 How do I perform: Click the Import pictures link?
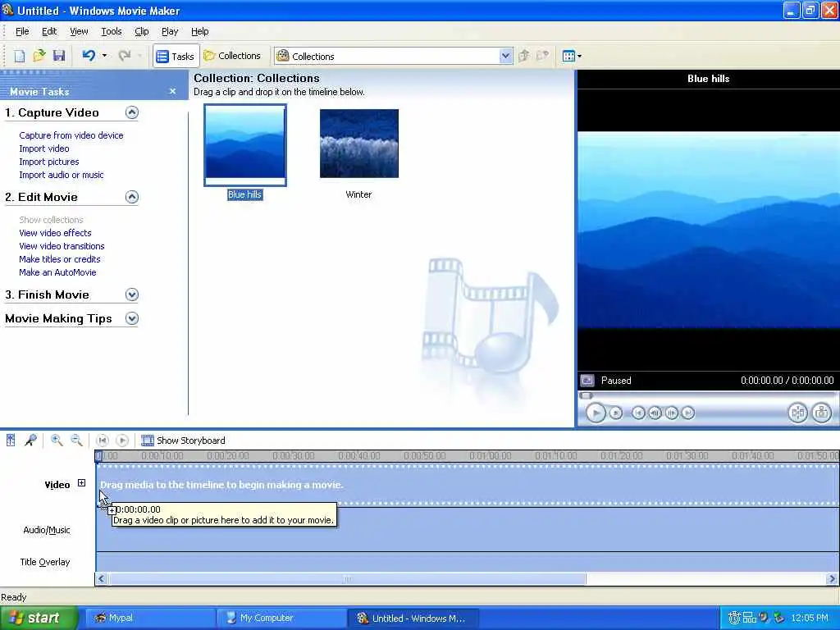tap(48, 162)
